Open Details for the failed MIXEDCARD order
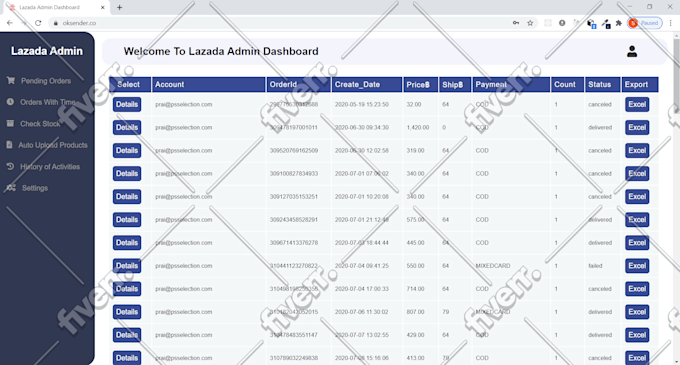This screenshot has height=365, width=680. [x=127, y=266]
